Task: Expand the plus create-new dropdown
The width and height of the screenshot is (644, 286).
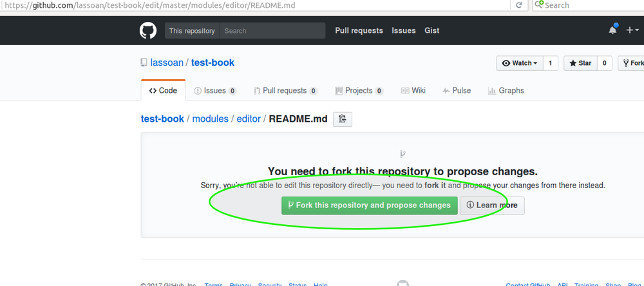Action: coord(632,30)
